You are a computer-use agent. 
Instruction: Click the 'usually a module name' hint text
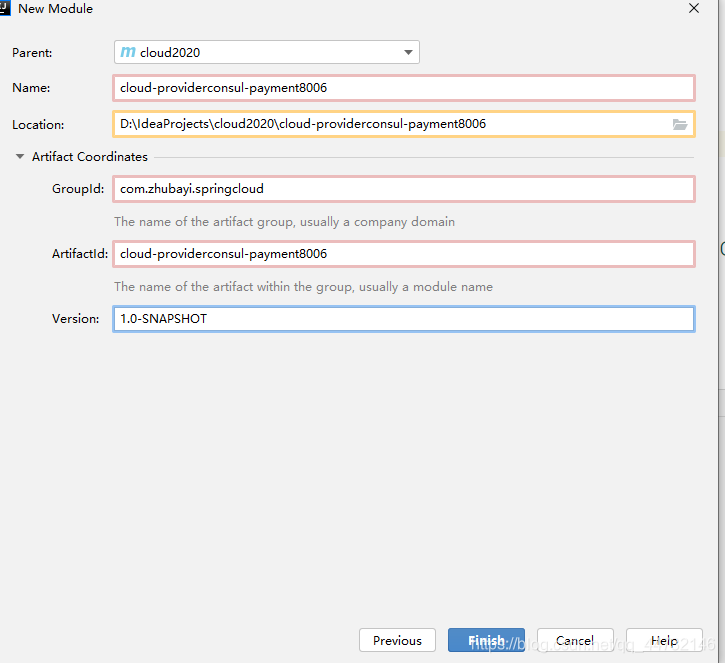click(x=426, y=287)
